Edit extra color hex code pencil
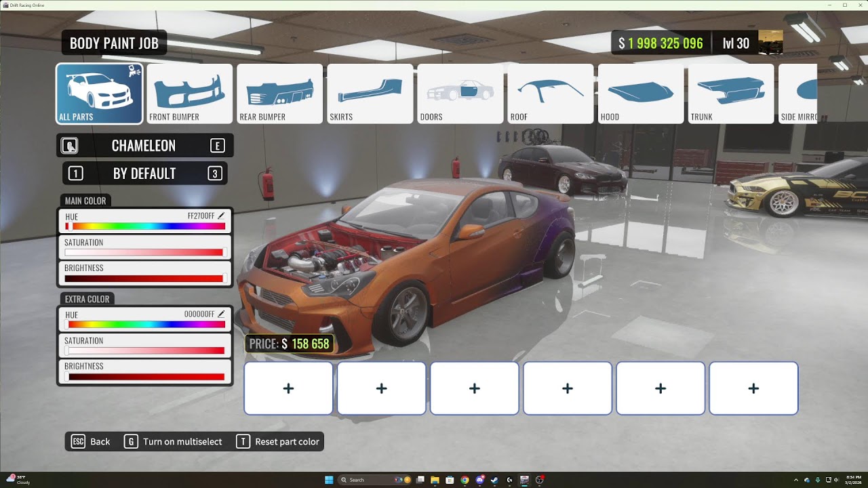868x488 pixels. [x=221, y=314]
